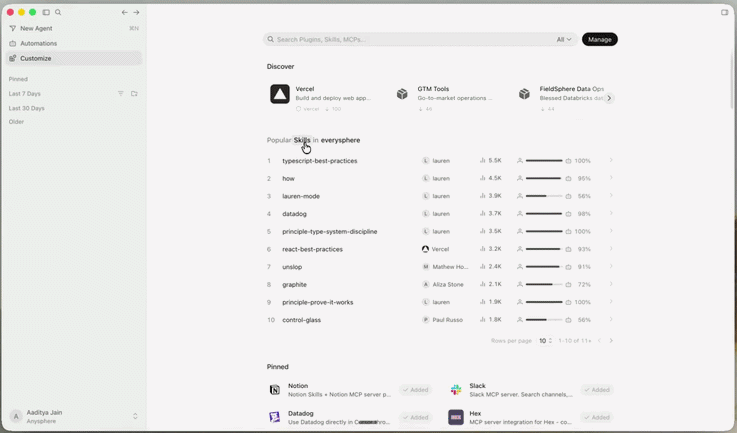Screen dimensions: 737x433
Task: Toggle the sidebar panel icon
Action: pyautogui.click(x=46, y=12)
